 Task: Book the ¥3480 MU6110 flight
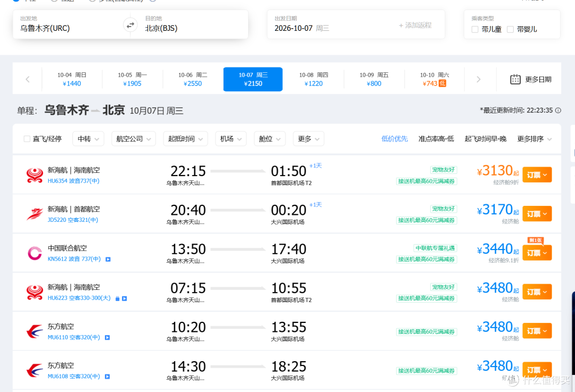[x=537, y=331]
